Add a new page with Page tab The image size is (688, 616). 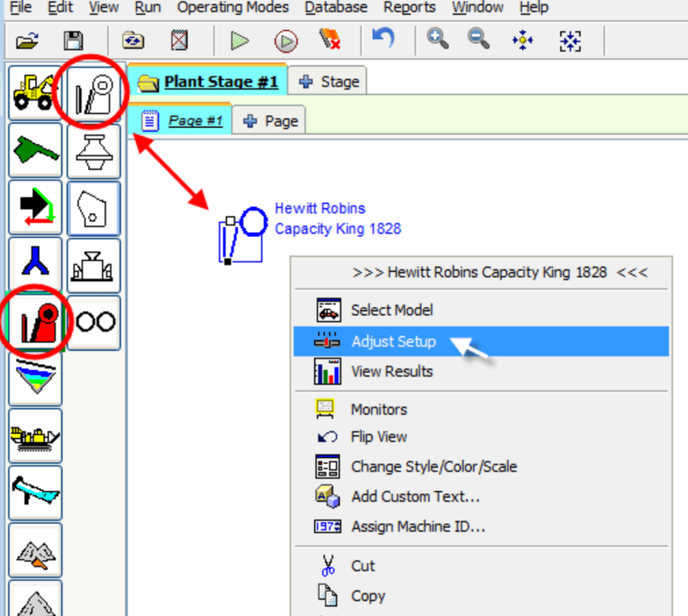coord(271,121)
